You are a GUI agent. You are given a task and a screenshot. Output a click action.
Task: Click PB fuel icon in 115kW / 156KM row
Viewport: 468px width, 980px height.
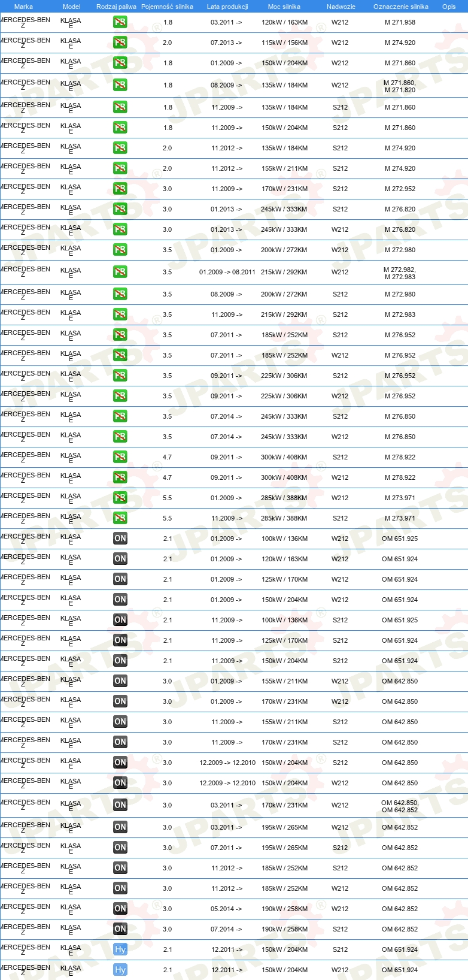pos(120,43)
